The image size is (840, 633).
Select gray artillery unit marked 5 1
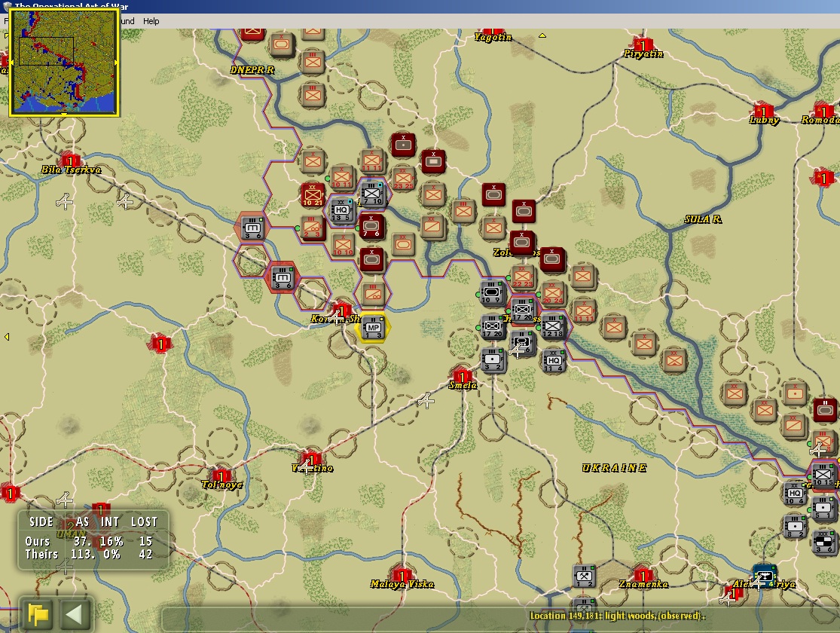click(x=823, y=508)
